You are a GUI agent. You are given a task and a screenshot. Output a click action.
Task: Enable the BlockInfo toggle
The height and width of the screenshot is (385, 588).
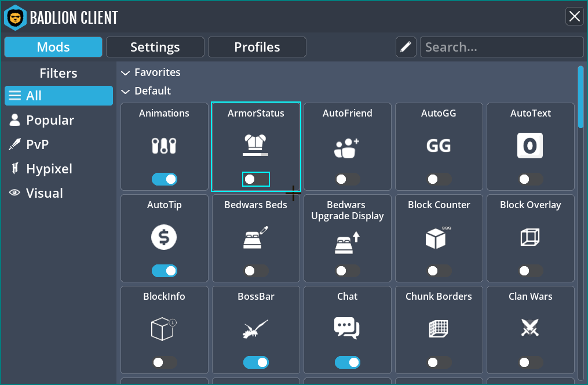(165, 362)
